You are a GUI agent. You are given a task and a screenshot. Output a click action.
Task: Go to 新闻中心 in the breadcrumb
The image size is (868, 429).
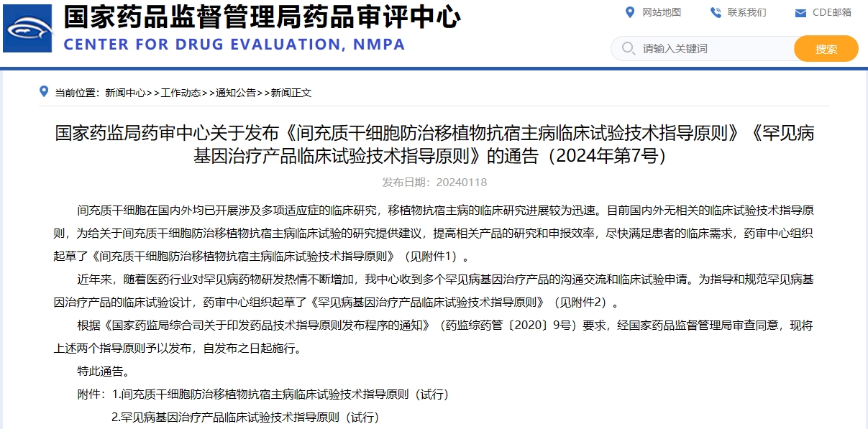pos(125,93)
